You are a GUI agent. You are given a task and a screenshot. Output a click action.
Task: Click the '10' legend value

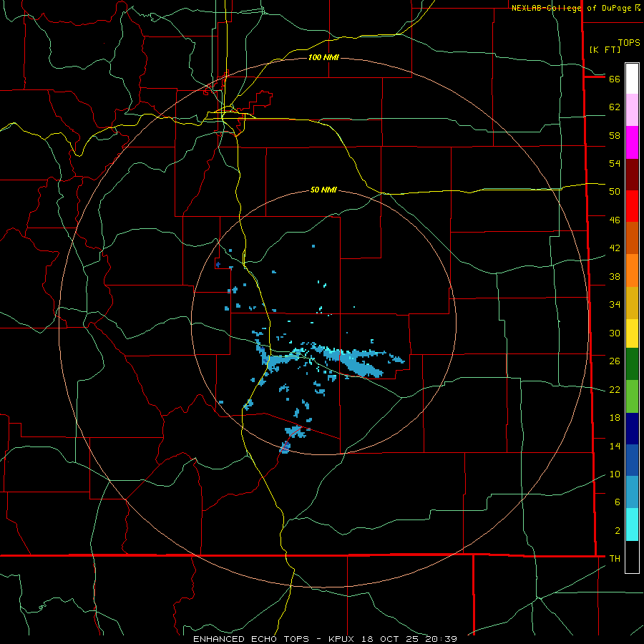(615, 474)
